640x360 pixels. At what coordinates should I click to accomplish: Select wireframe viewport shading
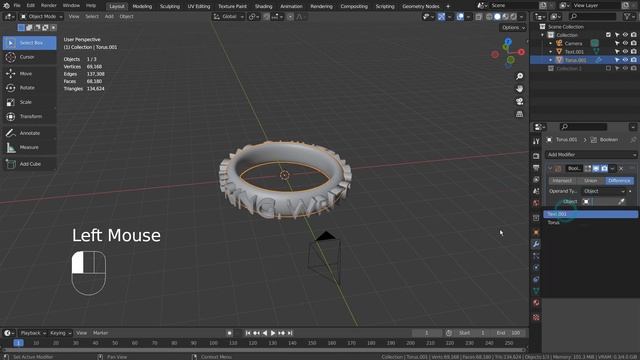tap(489, 17)
